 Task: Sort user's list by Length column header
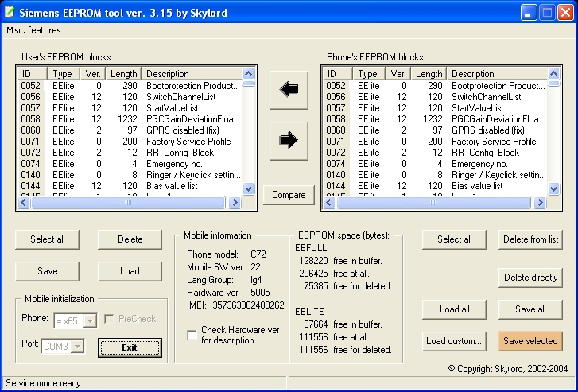[123, 74]
